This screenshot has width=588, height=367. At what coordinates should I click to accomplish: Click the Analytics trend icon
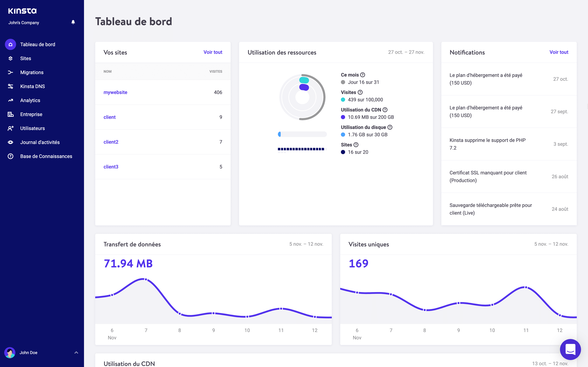[10, 100]
